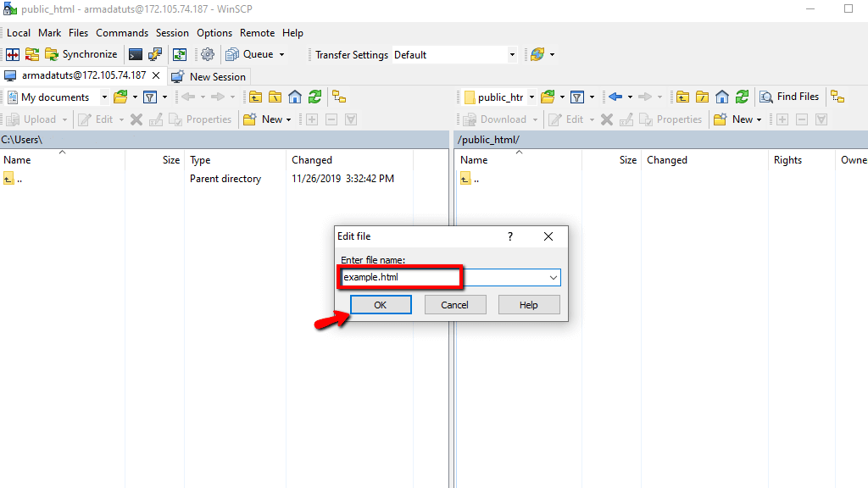
Task: Click remote panel filter icon
Action: coord(577,97)
